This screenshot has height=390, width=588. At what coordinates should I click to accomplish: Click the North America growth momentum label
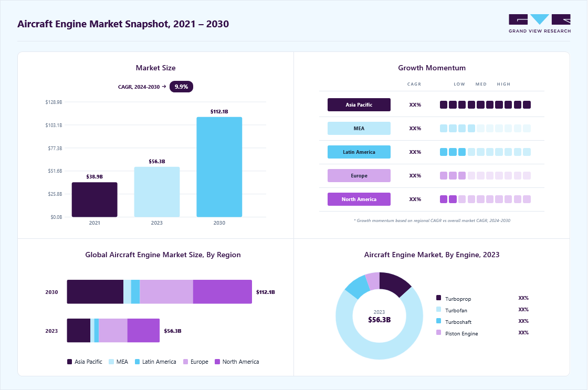pos(359,199)
